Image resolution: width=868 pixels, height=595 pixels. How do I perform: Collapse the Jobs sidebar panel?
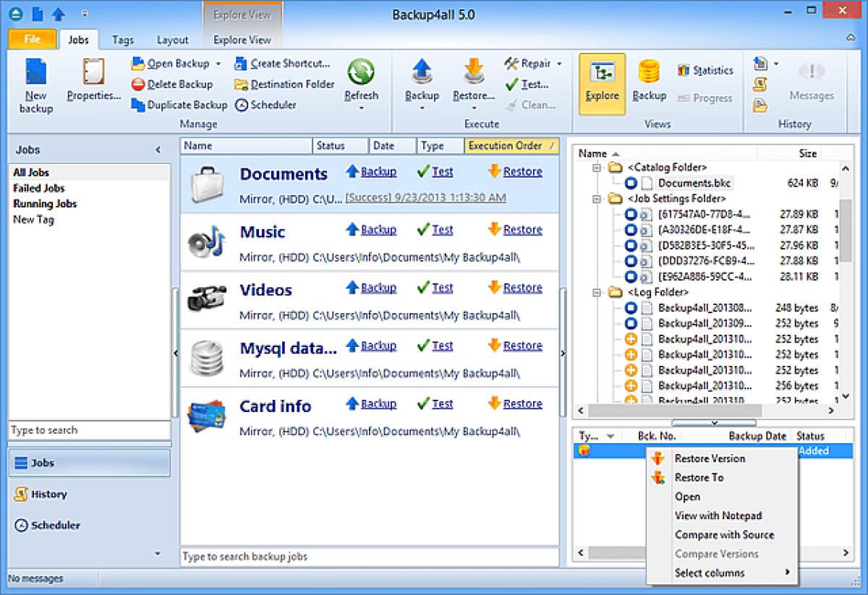click(x=158, y=150)
